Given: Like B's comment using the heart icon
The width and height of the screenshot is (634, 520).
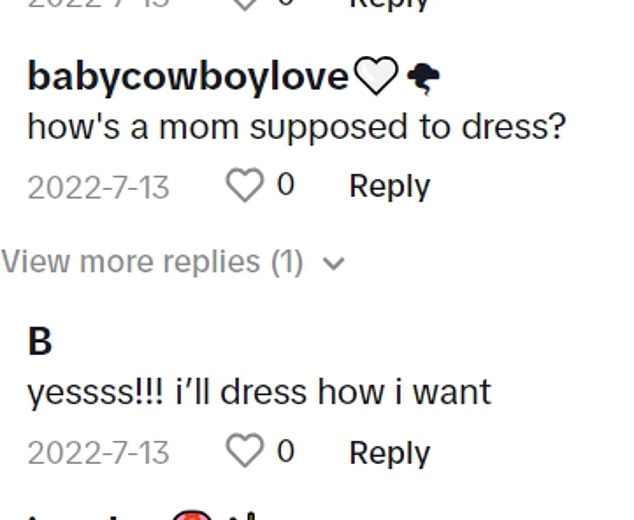Looking at the screenshot, I should tap(245, 452).
